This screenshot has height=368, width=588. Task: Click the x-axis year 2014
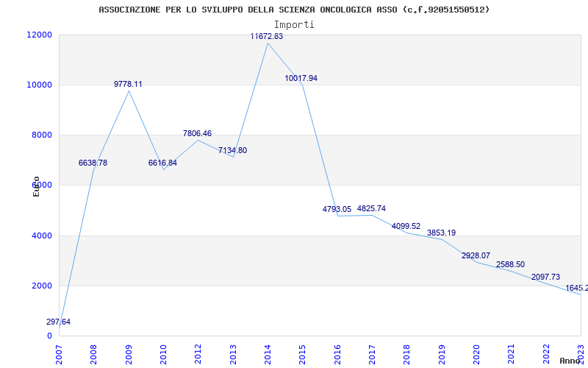[x=268, y=354]
